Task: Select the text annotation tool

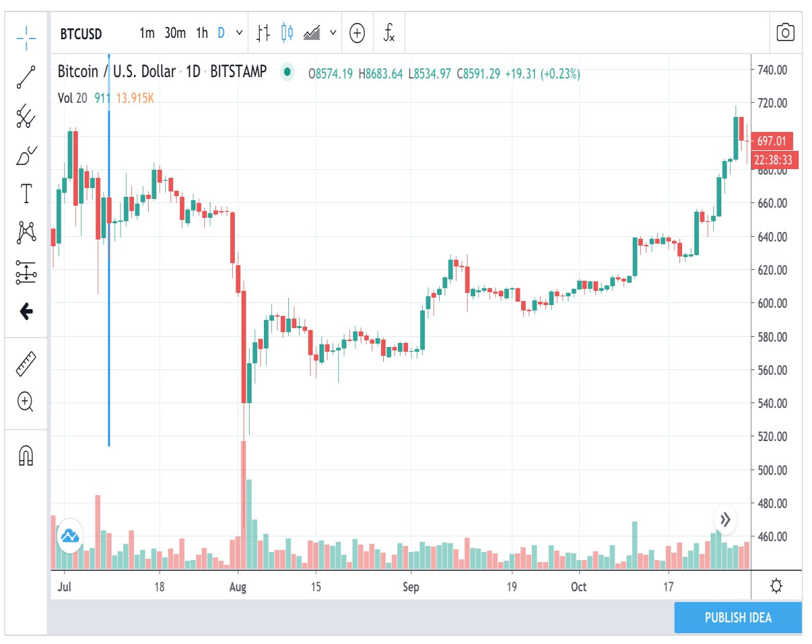Action: [x=26, y=194]
